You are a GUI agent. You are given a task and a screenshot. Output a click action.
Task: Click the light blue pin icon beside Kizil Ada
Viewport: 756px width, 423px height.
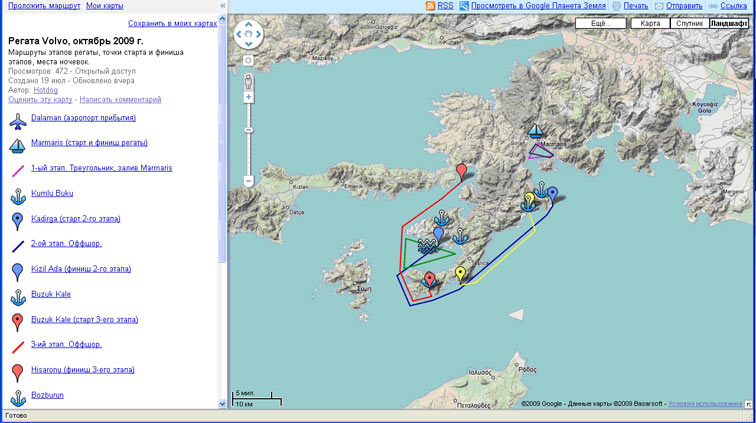17,272
